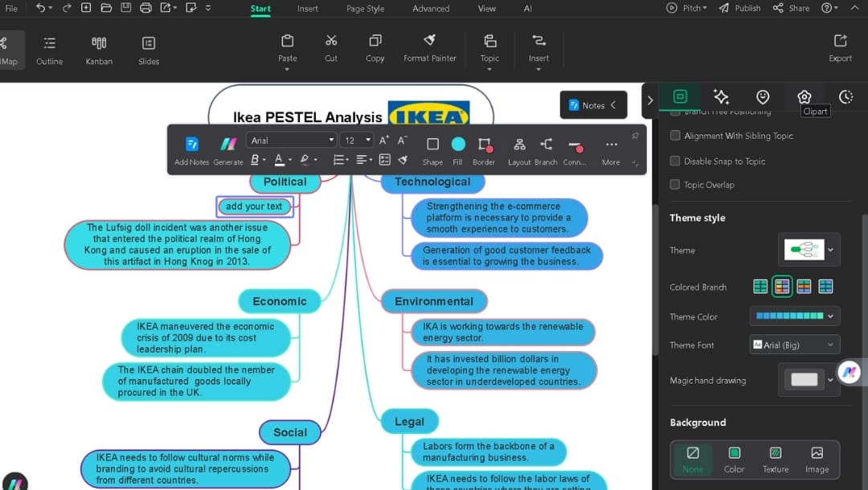Expand the Paste dropdown arrow
This screenshot has height=490, width=868.
pos(287,70)
